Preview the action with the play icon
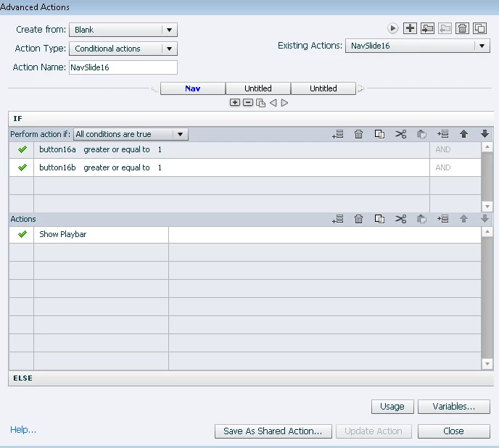The width and height of the screenshot is (499, 448). (392, 28)
